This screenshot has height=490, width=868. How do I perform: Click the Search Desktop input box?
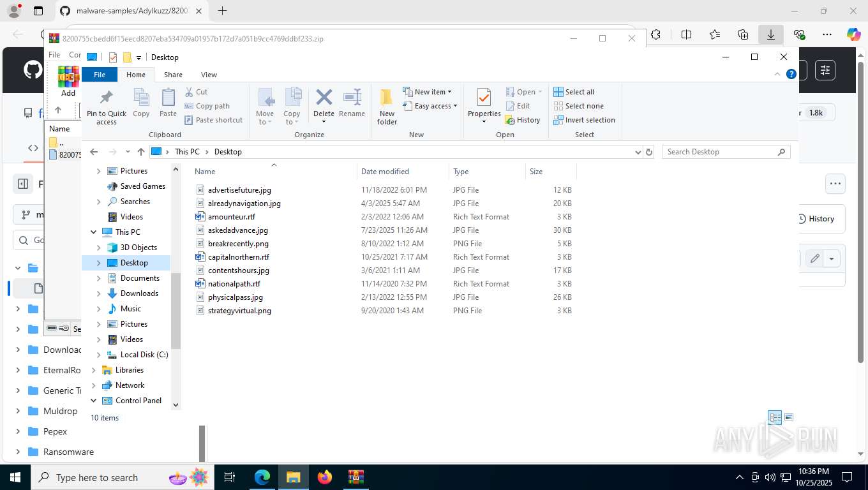click(726, 152)
